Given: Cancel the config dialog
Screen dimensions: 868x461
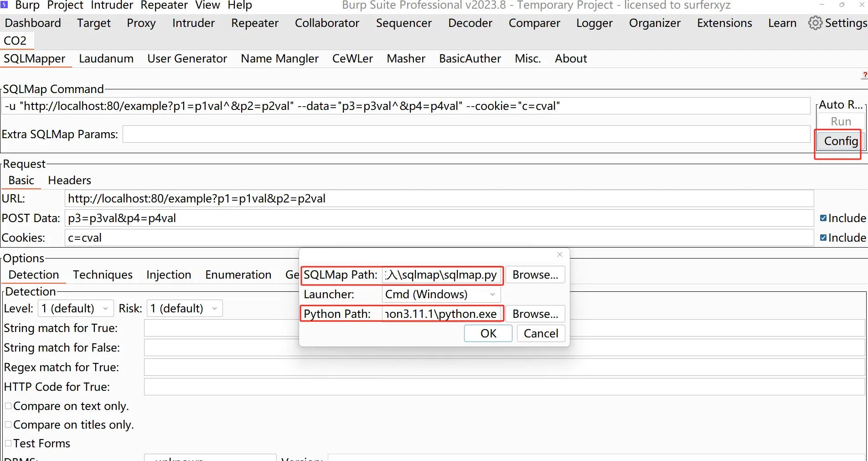Looking at the screenshot, I should [x=541, y=333].
